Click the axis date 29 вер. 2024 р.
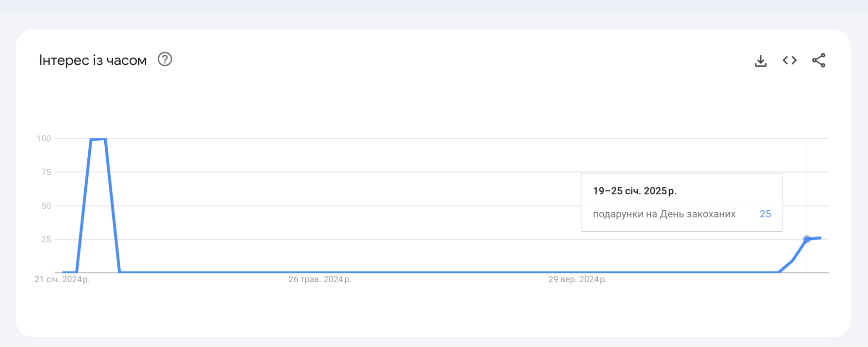This screenshot has width=868, height=347. coord(578,279)
